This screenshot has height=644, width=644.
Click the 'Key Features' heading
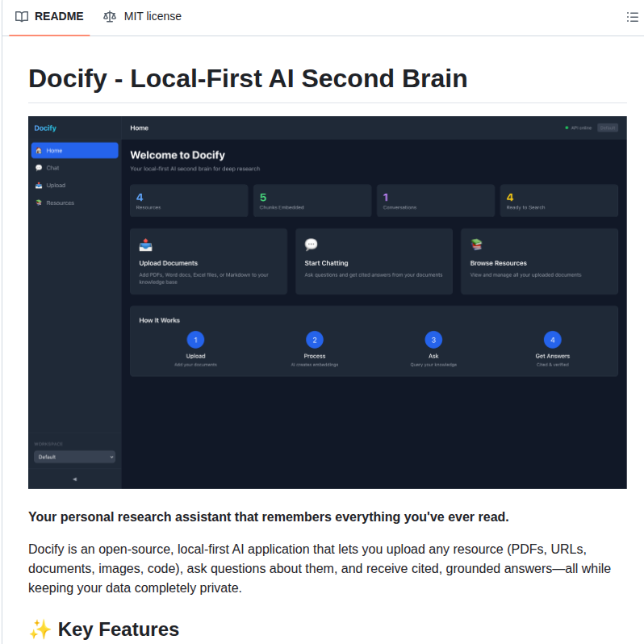tap(119, 629)
